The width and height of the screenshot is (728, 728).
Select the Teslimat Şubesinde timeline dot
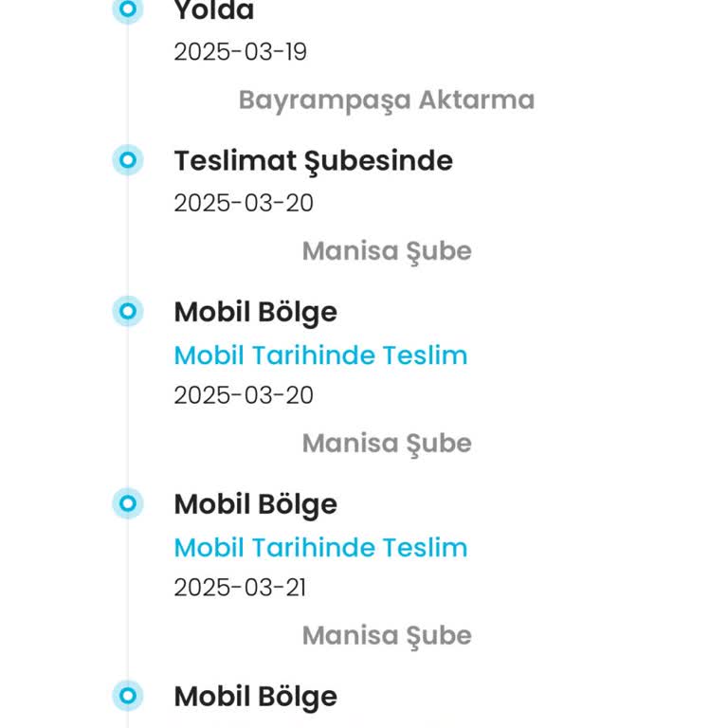pyautogui.click(x=128, y=160)
